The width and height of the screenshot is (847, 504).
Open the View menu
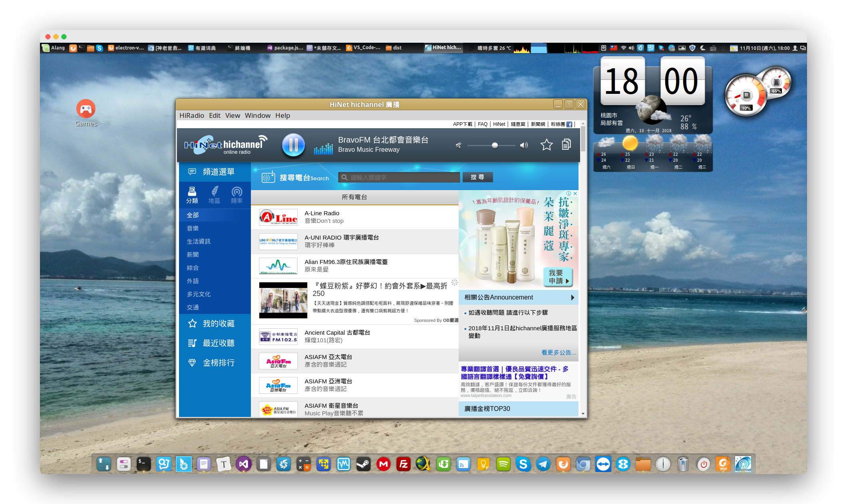232,115
